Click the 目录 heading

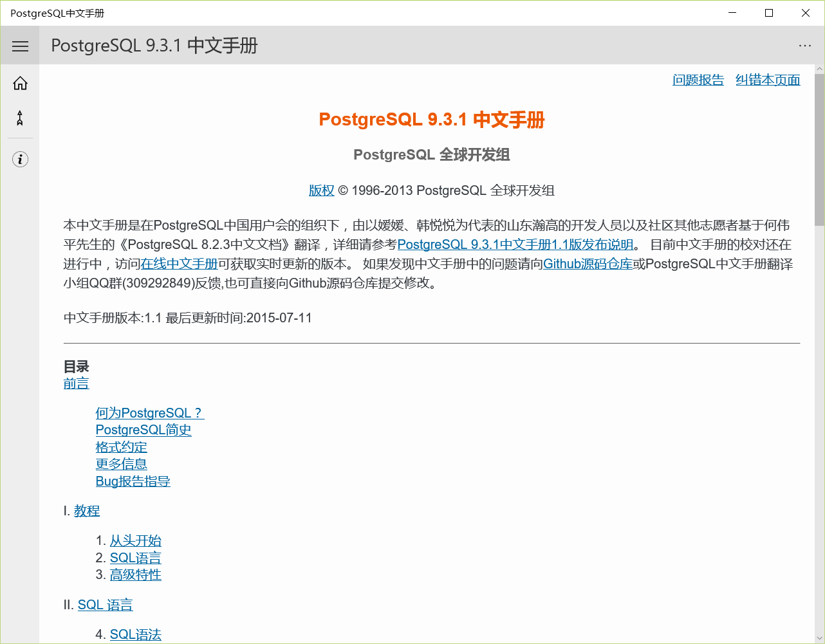tap(76, 367)
